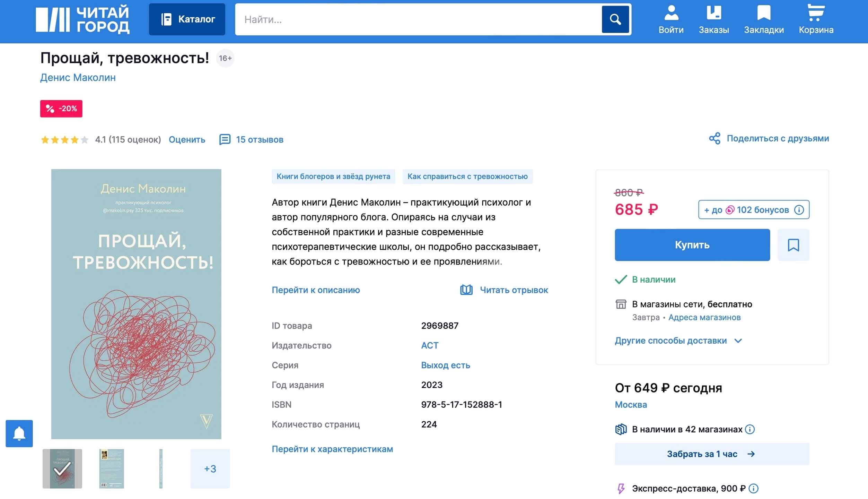
Task: Click ISBN value 978-5-17-152888-1
Action: (462, 405)
